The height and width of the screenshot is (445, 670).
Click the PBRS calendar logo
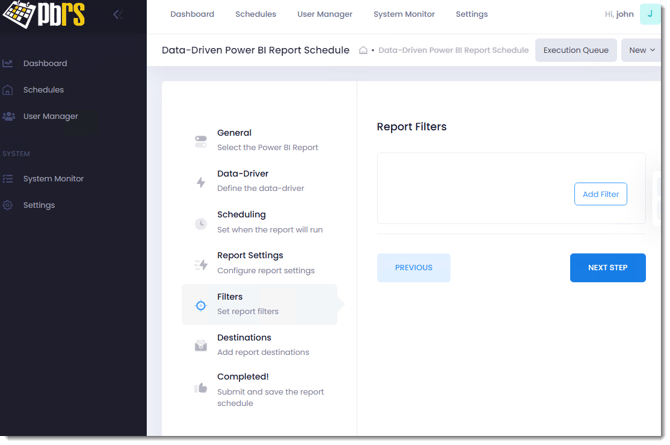coord(19,14)
